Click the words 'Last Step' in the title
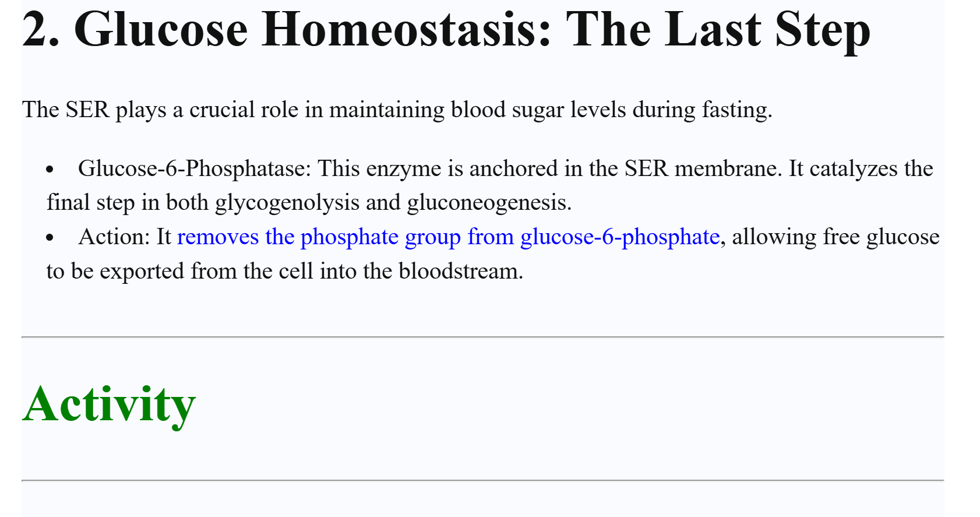 coord(768,29)
